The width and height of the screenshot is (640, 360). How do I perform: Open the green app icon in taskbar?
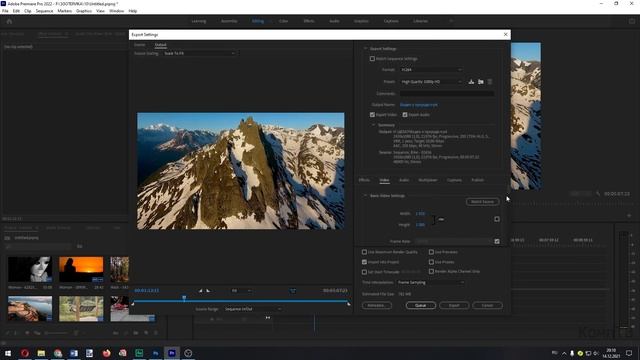point(139,353)
